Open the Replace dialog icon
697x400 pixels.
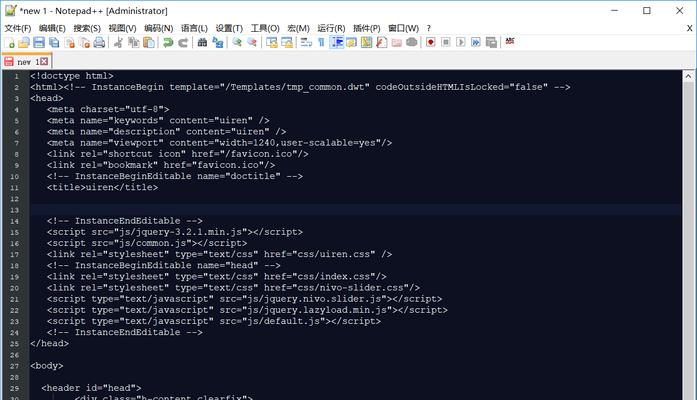click(218, 43)
